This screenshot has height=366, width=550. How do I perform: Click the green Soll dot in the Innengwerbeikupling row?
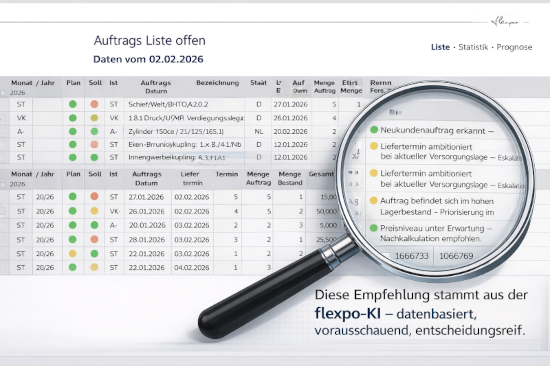(94, 157)
